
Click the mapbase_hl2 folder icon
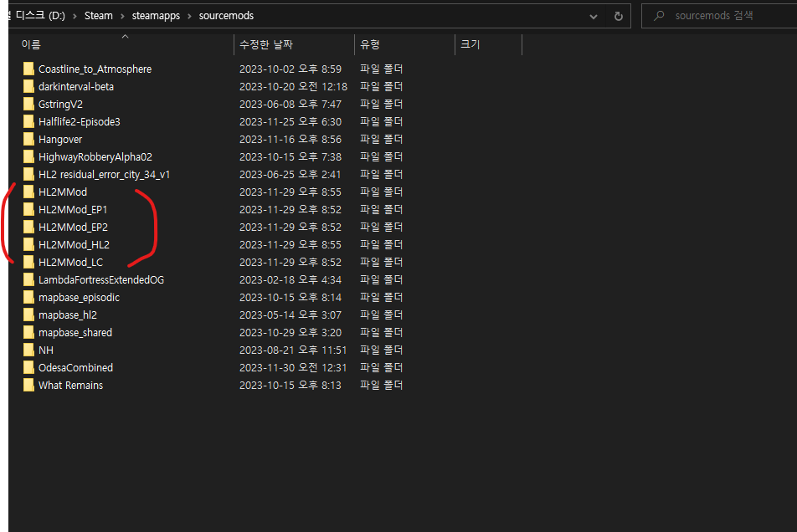pyautogui.click(x=28, y=315)
